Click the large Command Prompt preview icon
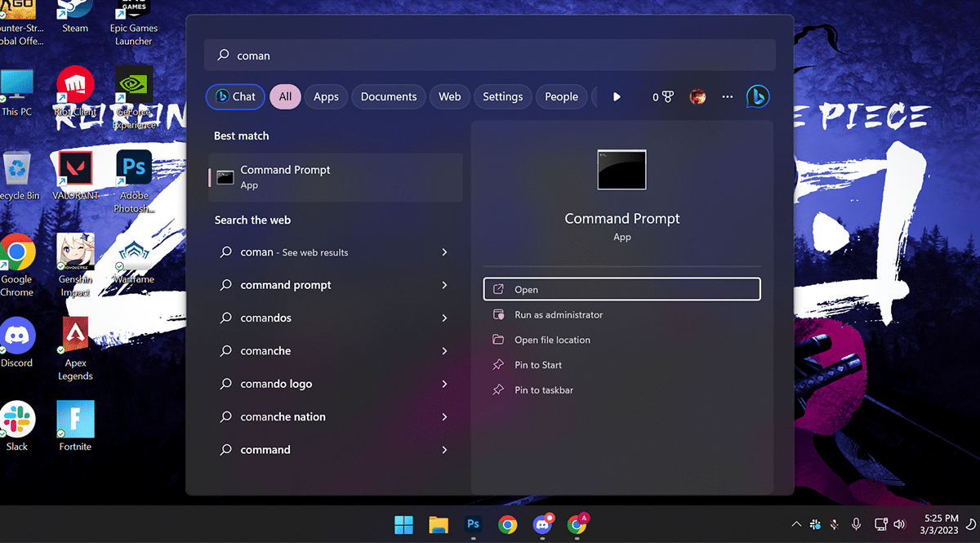 [621, 170]
